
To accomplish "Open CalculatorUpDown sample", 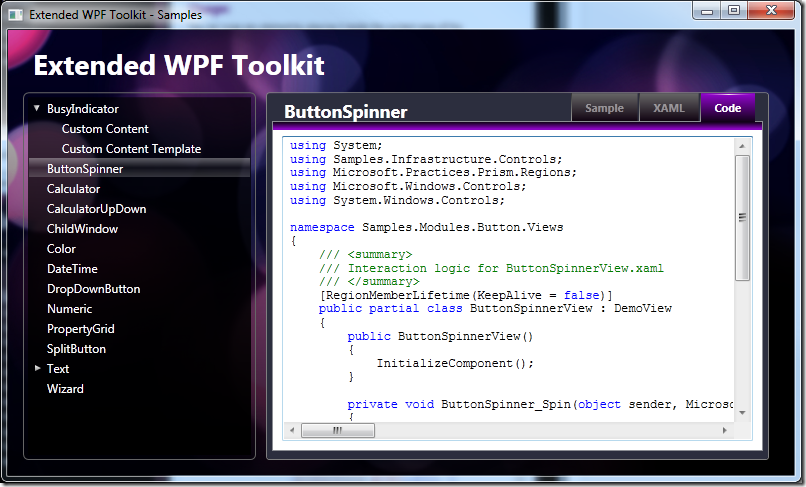I will point(96,209).
